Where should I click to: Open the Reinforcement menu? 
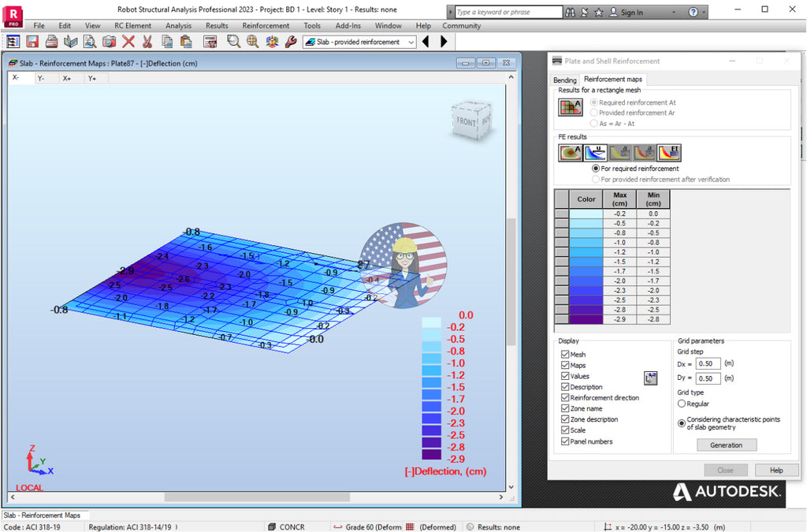pyautogui.click(x=266, y=25)
